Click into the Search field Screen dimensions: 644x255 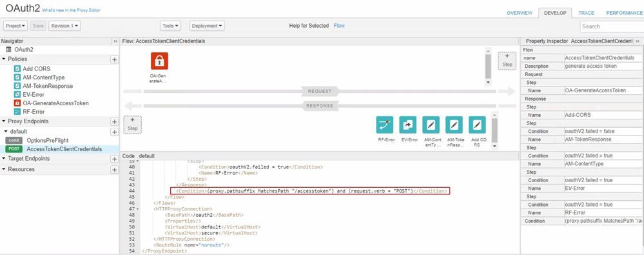tap(612, 26)
